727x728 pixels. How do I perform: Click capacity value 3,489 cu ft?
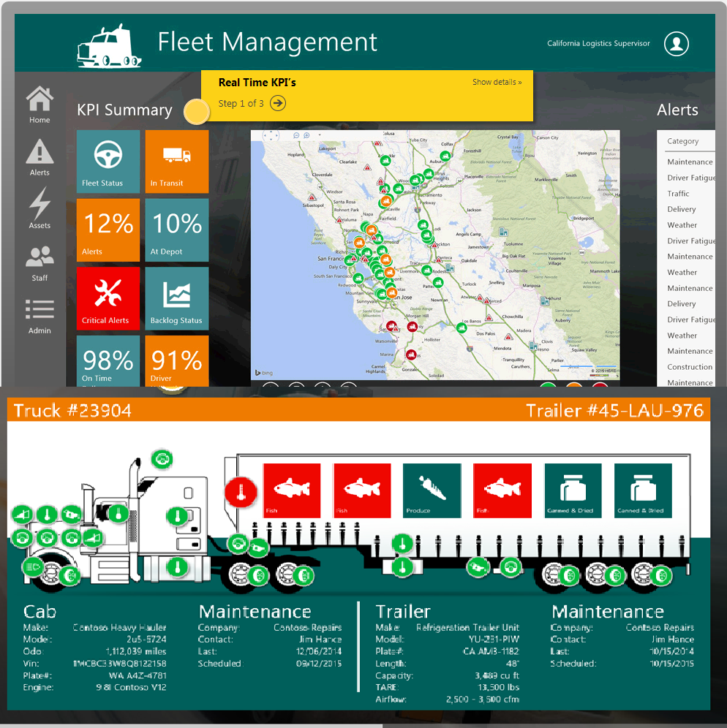[x=497, y=675]
